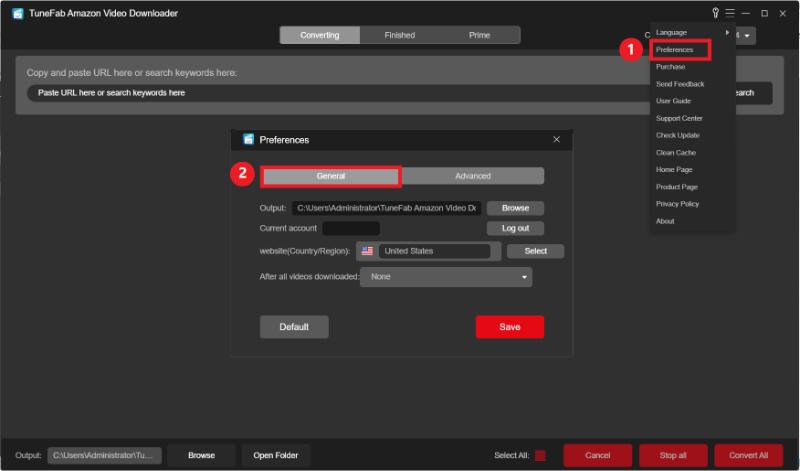The image size is (800, 471).
Task: Expand the After all videos downloaded dropdown
Action: point(446,277)
